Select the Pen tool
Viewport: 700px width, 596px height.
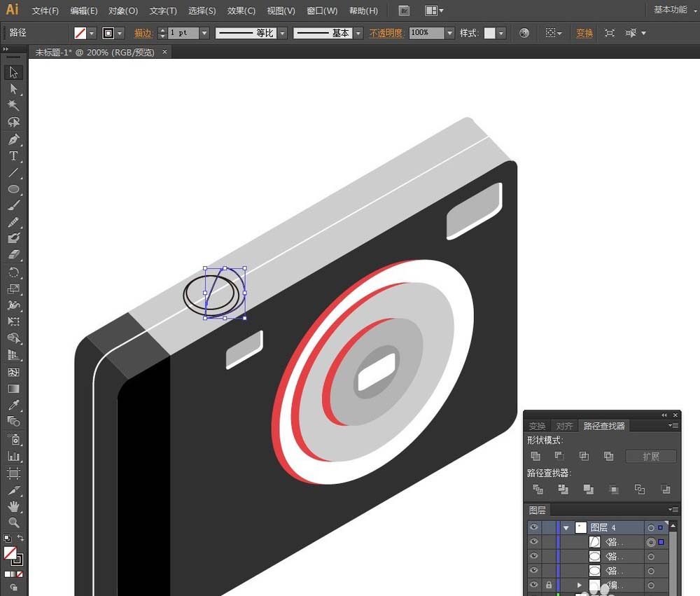tap(13, 139)
